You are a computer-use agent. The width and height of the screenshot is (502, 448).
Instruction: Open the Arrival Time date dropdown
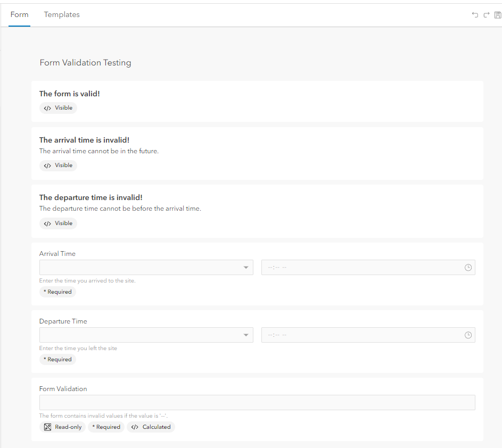pyautogui.click(x=245, y=267)
